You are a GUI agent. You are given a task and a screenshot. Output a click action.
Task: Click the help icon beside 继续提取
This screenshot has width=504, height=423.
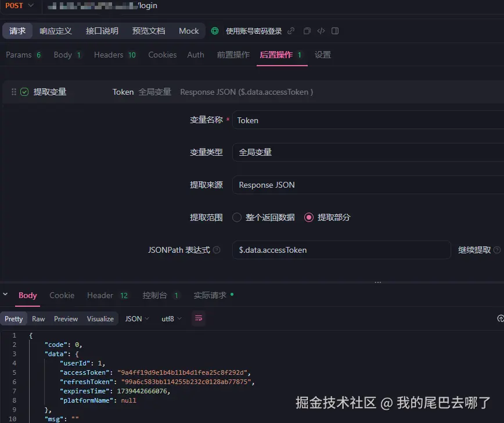tap(497, 250)
